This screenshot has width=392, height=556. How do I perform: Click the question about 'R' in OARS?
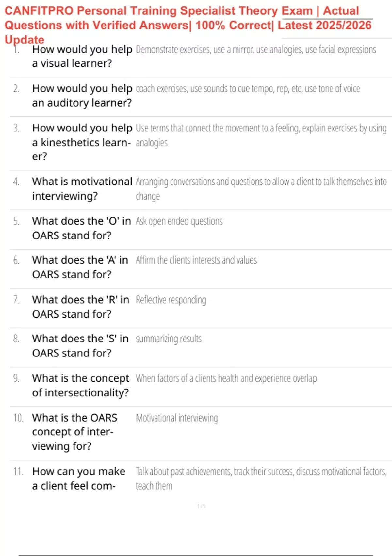[x=80, y=307]
